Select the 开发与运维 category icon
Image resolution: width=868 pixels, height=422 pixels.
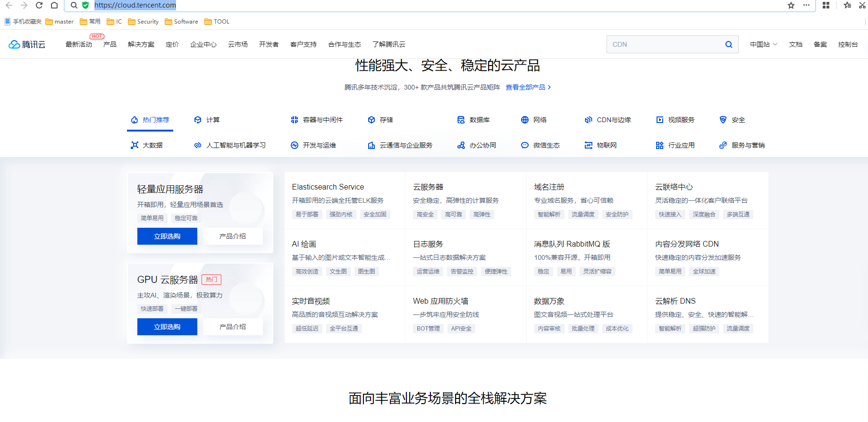(x=295, y=145)
